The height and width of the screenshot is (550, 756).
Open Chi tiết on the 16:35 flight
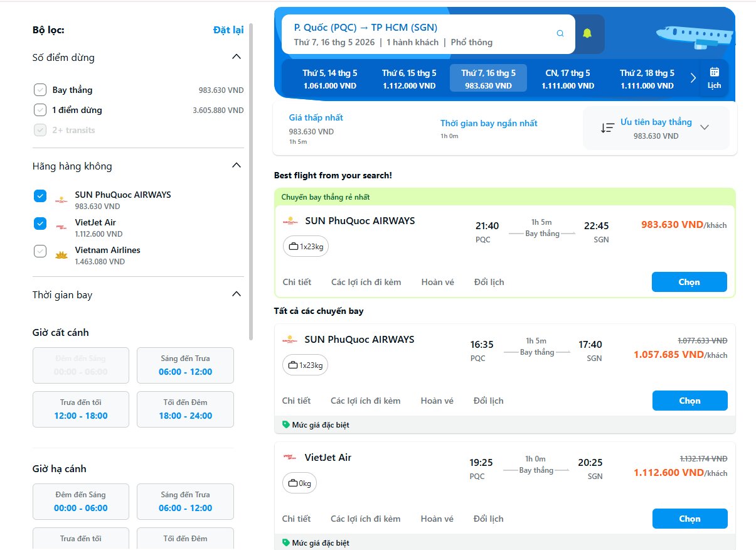click(x=296, y=401)
